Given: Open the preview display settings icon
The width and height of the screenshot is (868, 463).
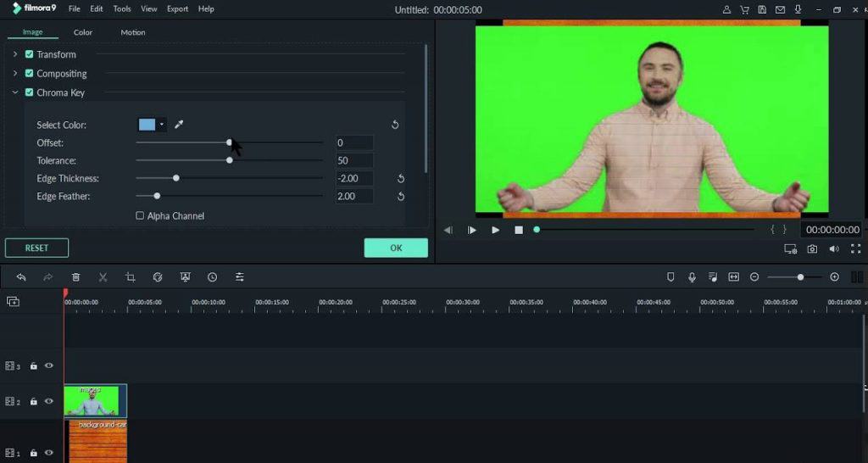Looking at the screenshot, I should (x=791, y=249).
